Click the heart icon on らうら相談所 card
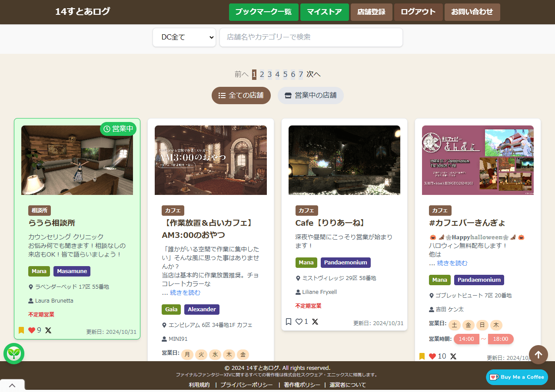 pyautogui.click(x=31, y=330)
